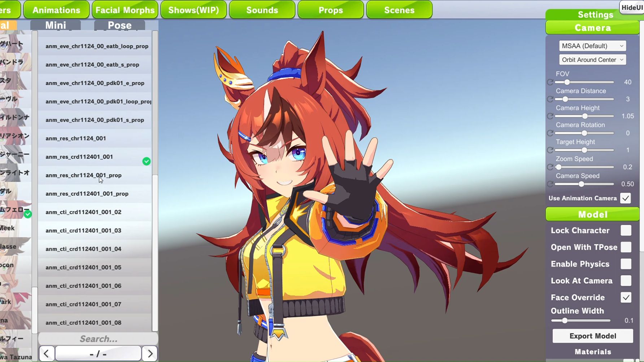
Task: Select anm_res_chr1124_001_prop animation
Action: click(x=95, y=175)
